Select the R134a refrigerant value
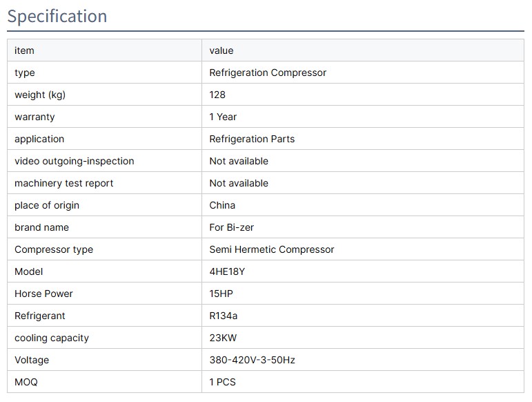 [224, 316]
